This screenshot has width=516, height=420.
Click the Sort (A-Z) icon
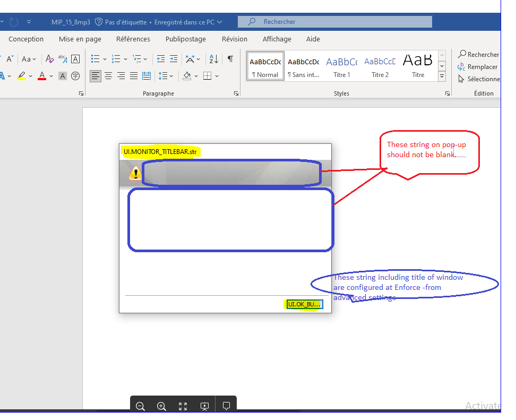213,59
